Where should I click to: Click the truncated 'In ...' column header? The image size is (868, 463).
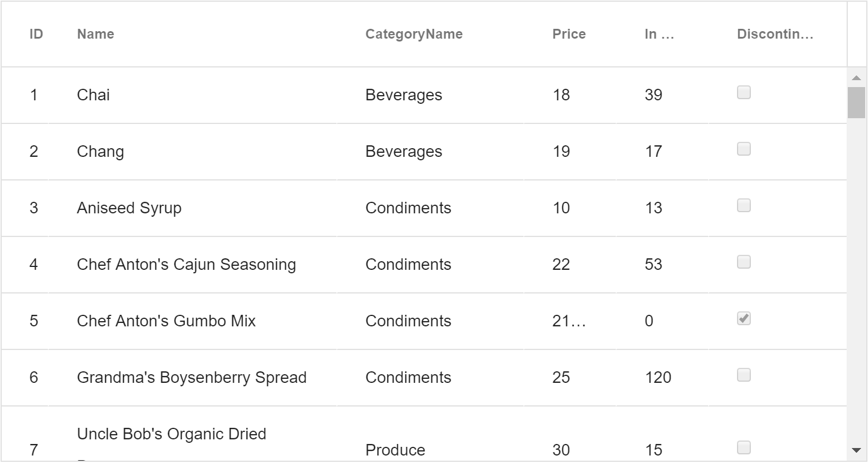coord(660,34)
